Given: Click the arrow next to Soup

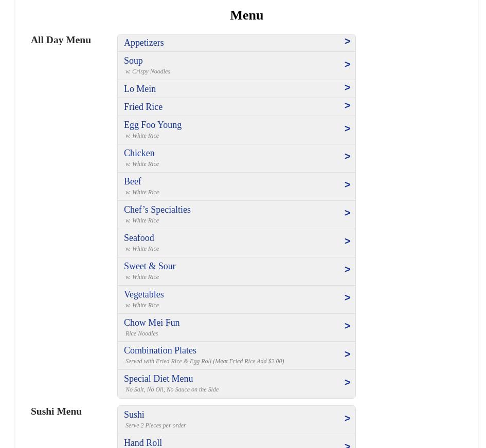Looking at the screenshot, I should (x=347, y=65).
